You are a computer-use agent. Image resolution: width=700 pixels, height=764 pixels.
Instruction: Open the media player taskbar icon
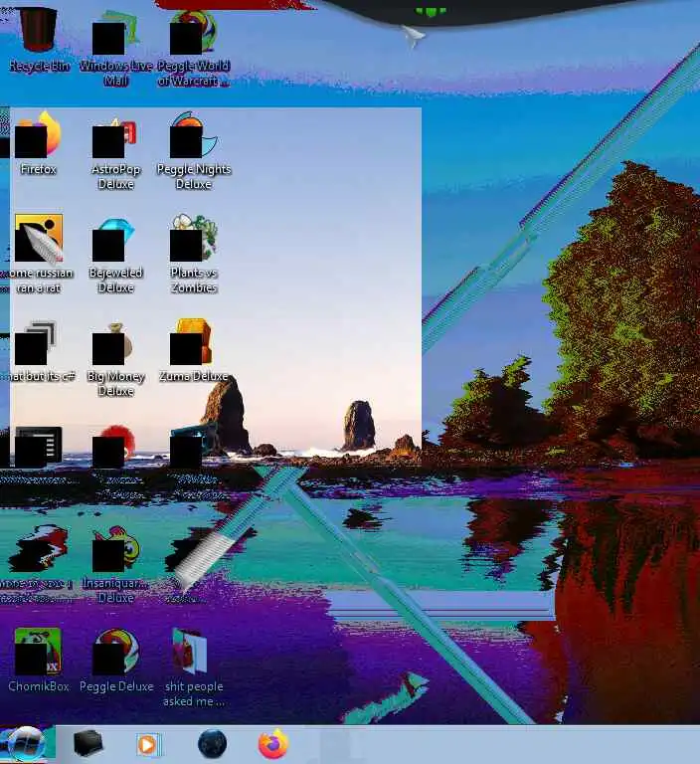(x=147, y=744)
